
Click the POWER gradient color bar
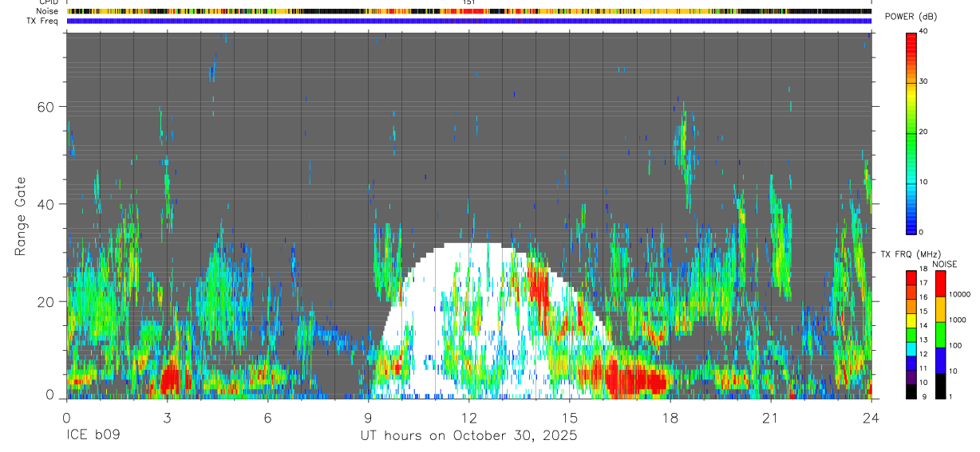point(911,132)
